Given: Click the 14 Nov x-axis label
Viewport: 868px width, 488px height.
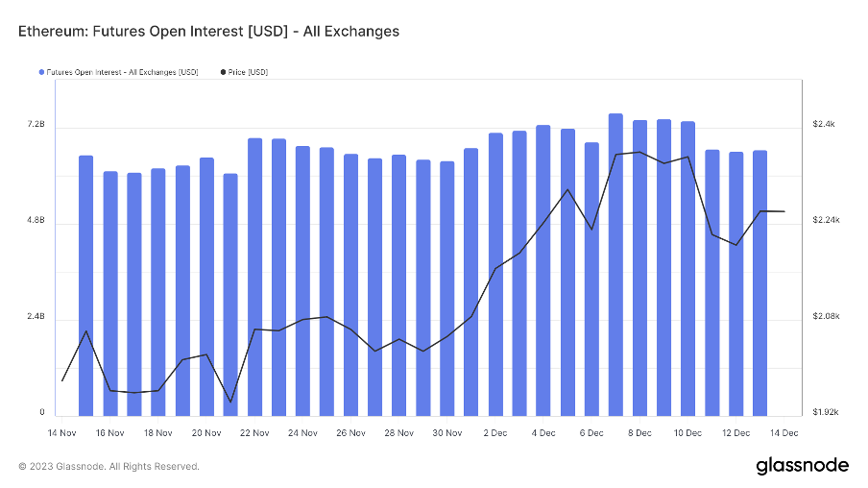Looking at the screenshot, I should click(62, 433).
